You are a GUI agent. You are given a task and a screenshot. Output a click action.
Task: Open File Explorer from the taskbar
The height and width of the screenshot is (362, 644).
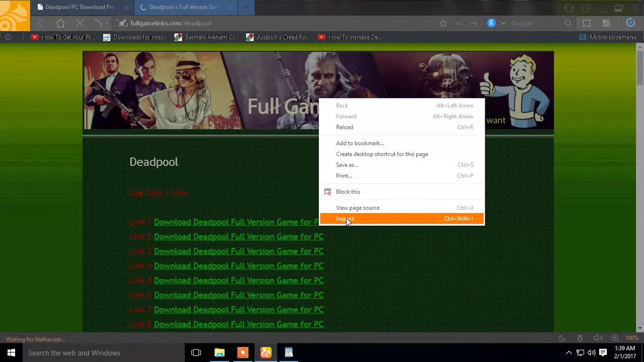click(x=219, y=352)
